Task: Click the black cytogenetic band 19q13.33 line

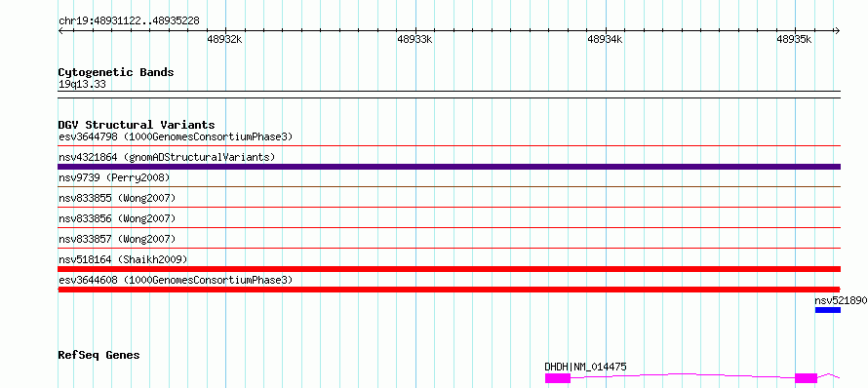Action: click(449, 95)
